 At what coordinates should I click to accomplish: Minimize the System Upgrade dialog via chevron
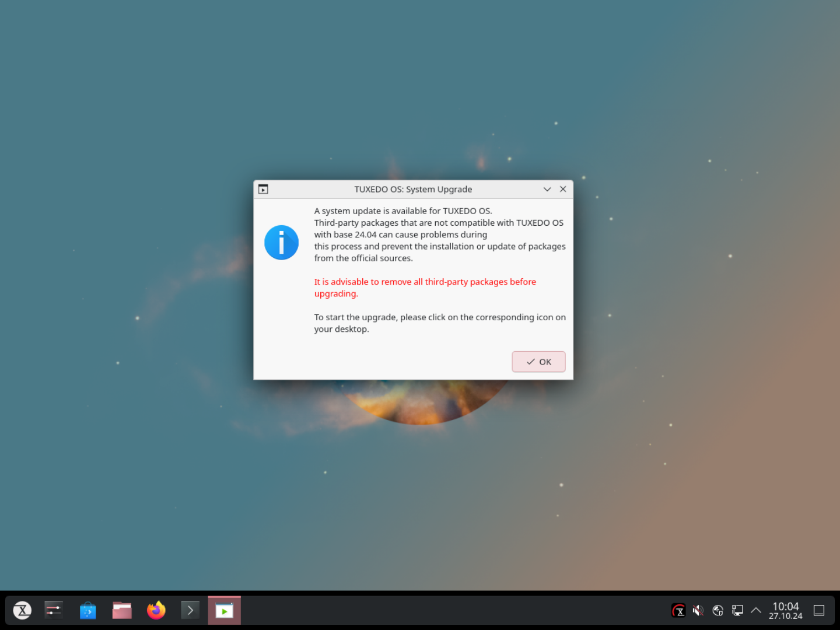pos(547,189)
